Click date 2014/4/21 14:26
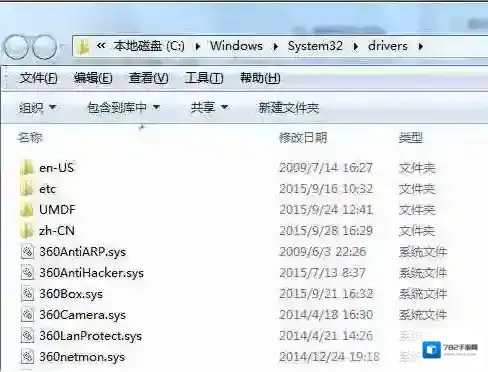This screenshot has height=372, width=488. [x=326, y=336]
